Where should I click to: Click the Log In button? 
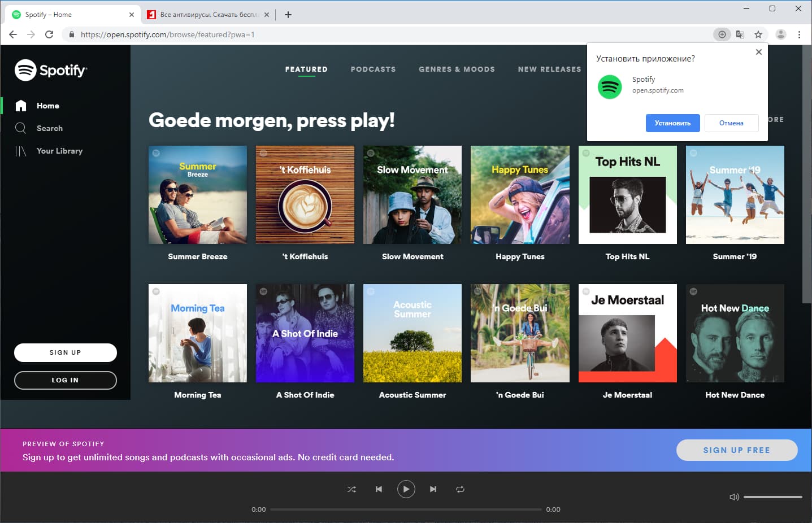point(66,380)
